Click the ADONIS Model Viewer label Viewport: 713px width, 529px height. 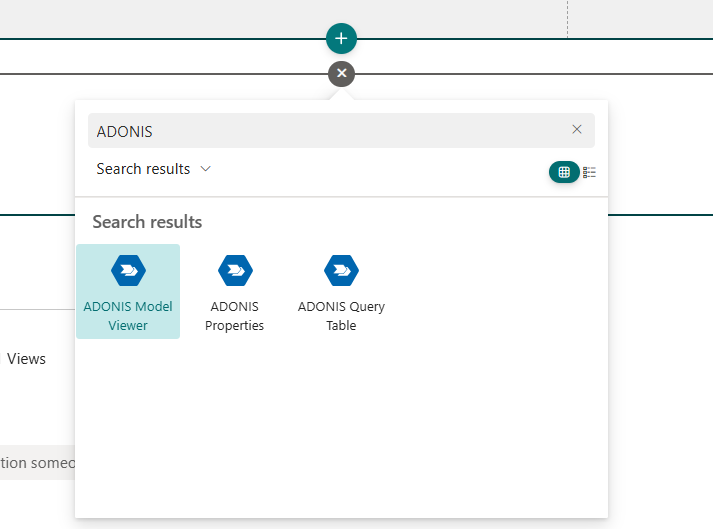[128, 316]
